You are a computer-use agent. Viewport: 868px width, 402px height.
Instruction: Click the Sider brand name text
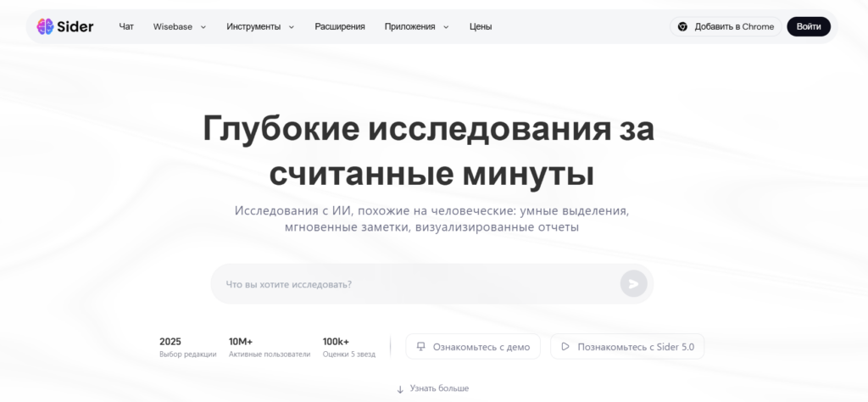[78, 26]
